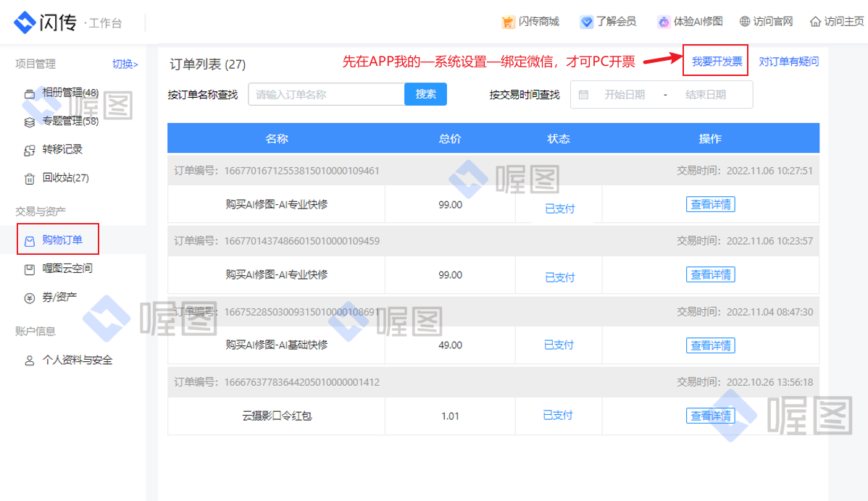Click 我要开发票 link
Viewport: 868px width, 501px height.
point(717,62)
